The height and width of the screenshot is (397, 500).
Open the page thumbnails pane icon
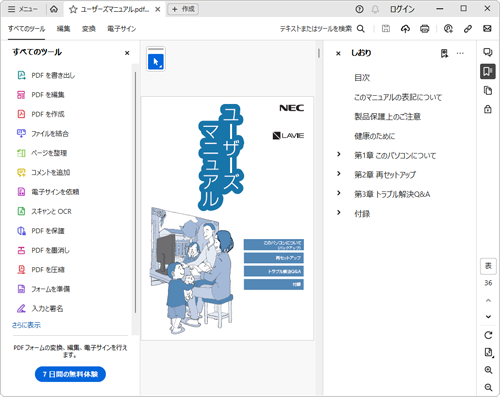488,90
